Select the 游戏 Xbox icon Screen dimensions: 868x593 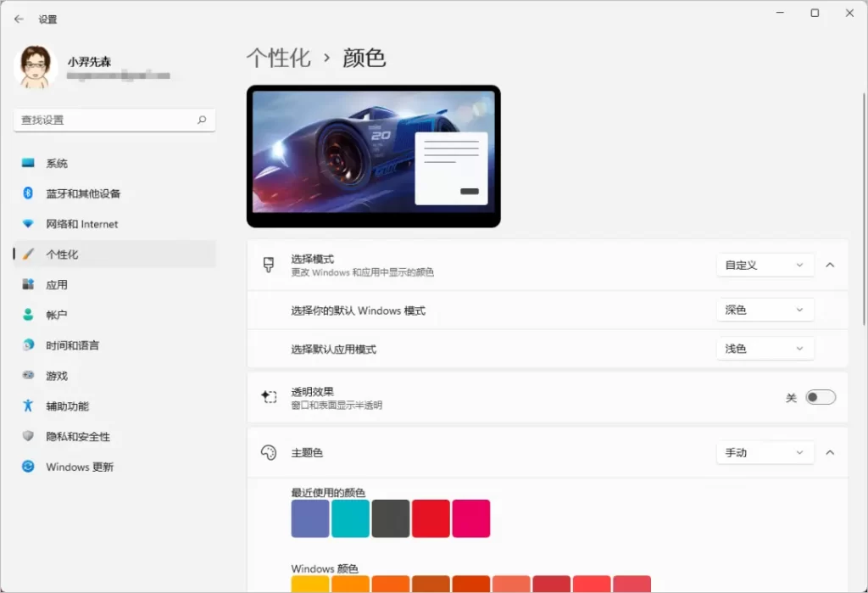click(29, 375)
